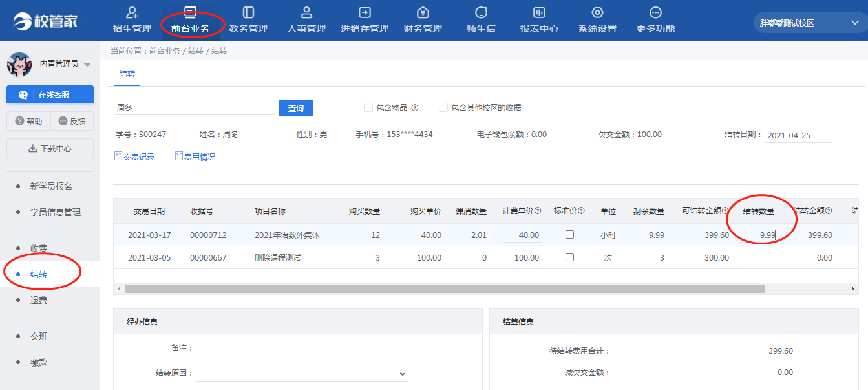Click help icon beside 可结转金额 header
The height and width of the screenshot is (390, 868).
coord(725,211)
